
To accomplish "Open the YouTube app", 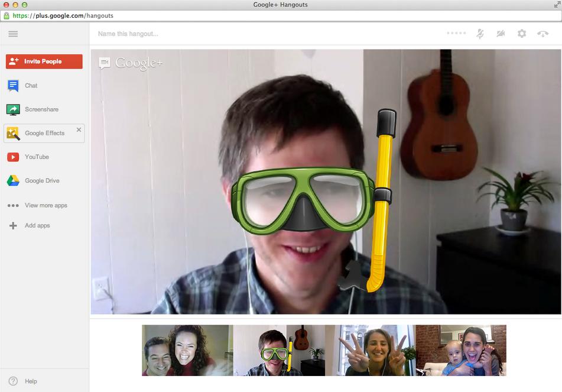I will click(36, 157).
